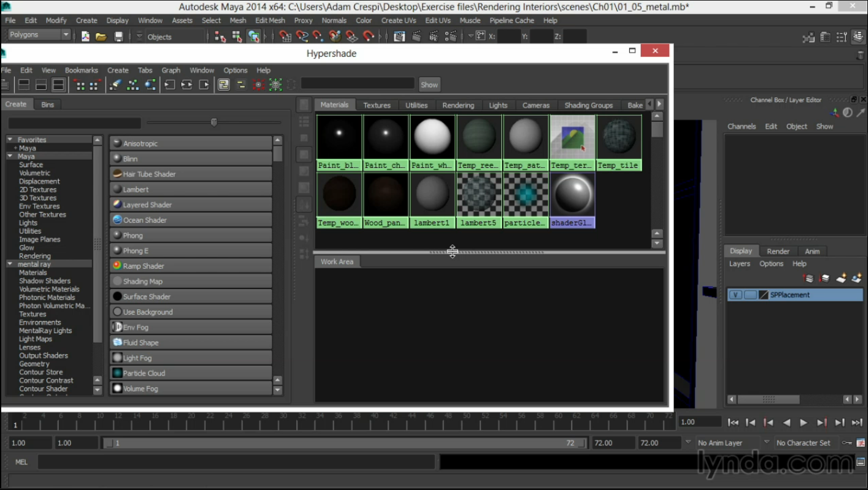This screenshot has width=868, height=490.
Task: Toggle visibility V box of SPPlacement layer
Action: [735, 295]
